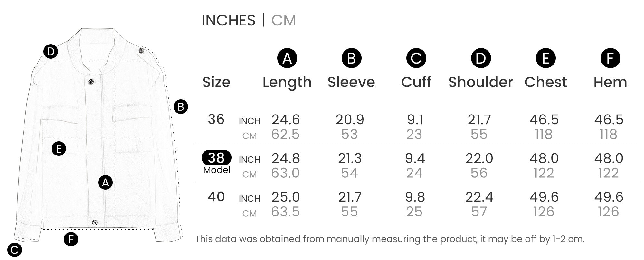Click the C cuff marker below the jacket sleeve
This screenshot has height=260, width=644.
click(14, 250)
